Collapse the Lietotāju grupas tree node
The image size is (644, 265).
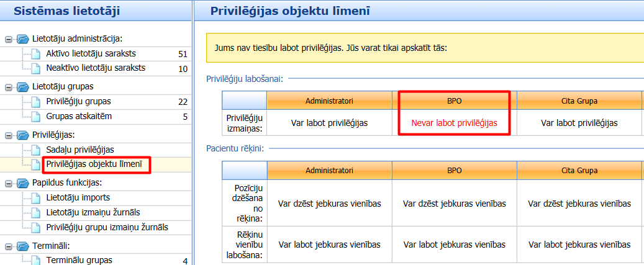[9, 87]
